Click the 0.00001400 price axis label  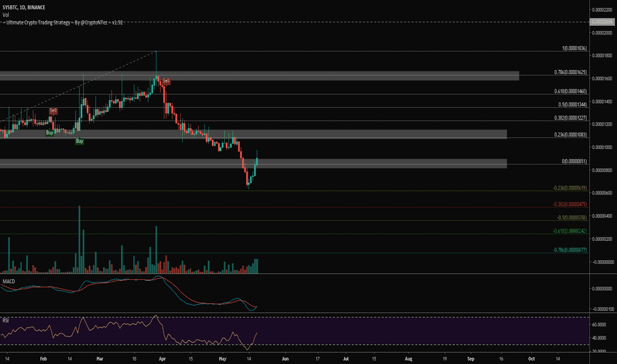[602, 101]
